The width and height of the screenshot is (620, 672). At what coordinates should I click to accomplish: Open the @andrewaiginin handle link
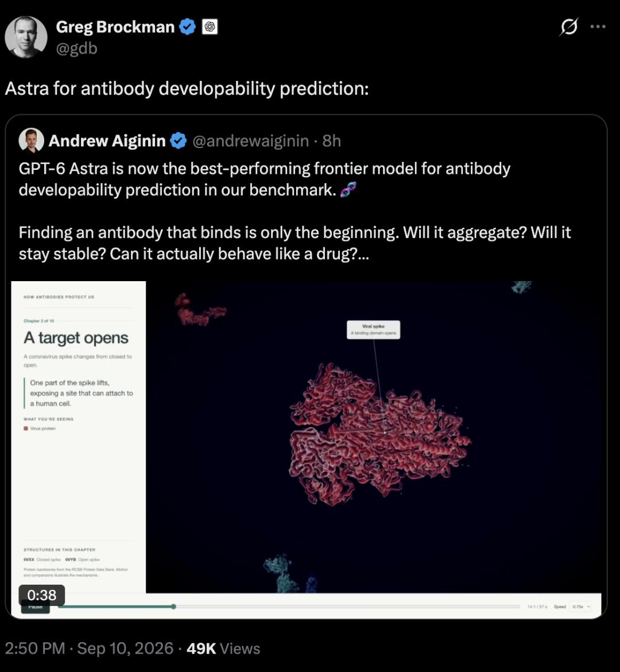250,141
